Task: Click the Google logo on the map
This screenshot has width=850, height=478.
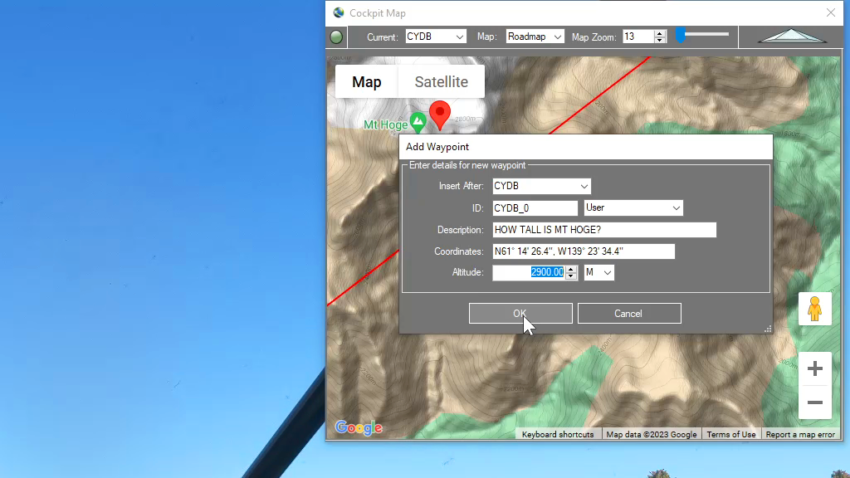Action: (358, 428)
